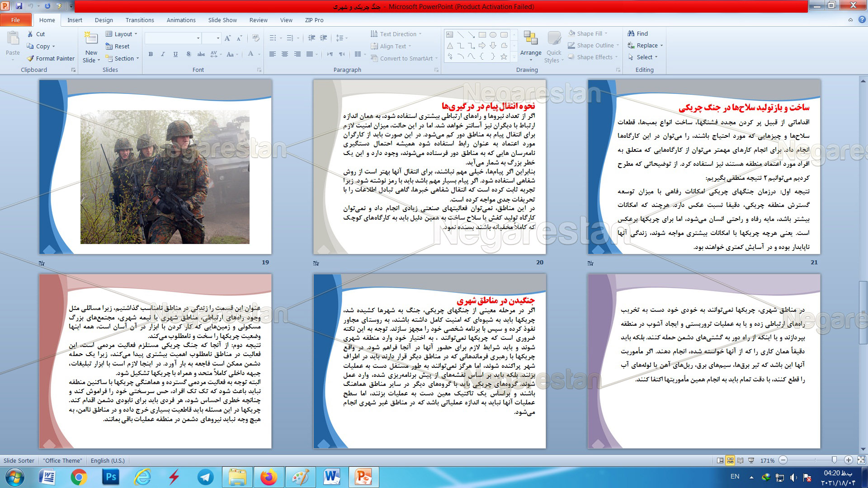Screen dimensions: 868x488
Task: Click the New Slide icon
Action: (91, 38)
